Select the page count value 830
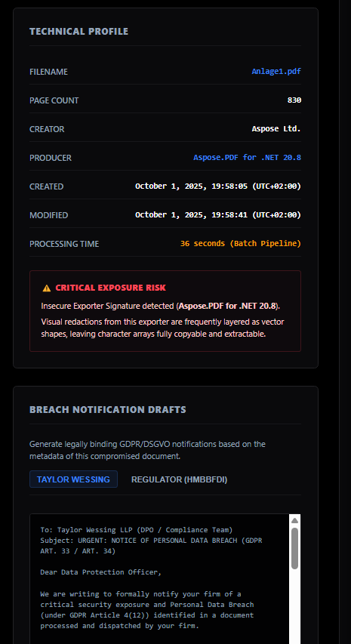 (x=294, y=100)
